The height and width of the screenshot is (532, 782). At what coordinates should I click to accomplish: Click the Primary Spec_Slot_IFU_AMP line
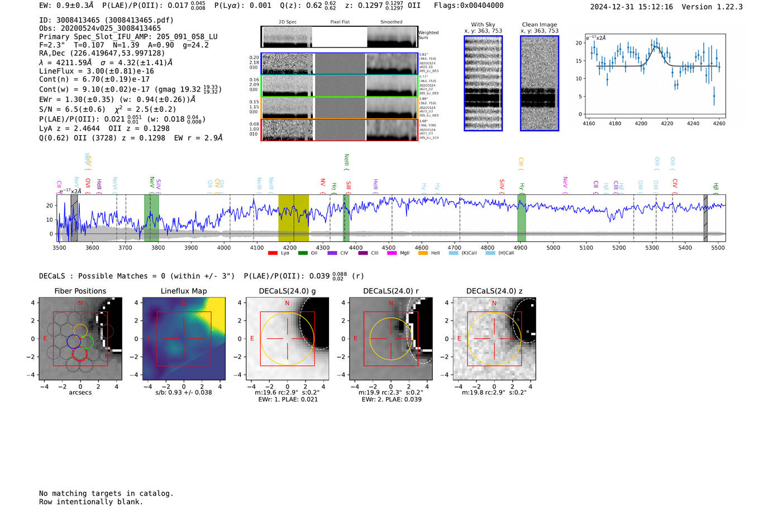tap(128, 37)
